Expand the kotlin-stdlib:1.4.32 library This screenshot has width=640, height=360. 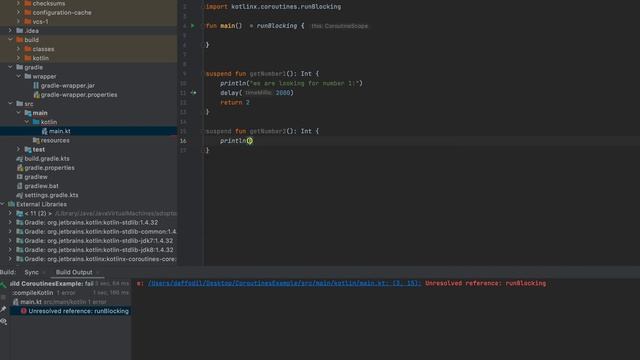(x=10, y=222)
